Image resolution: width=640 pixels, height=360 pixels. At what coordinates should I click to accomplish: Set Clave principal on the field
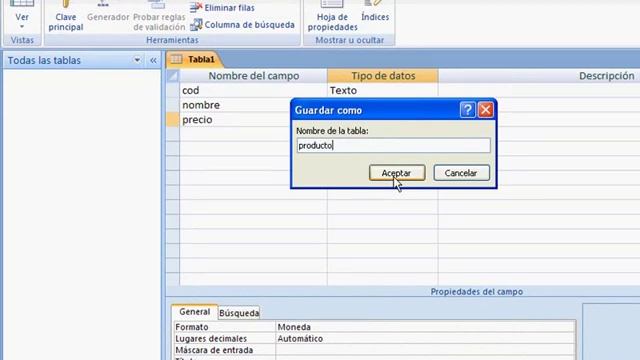point(66,16)
